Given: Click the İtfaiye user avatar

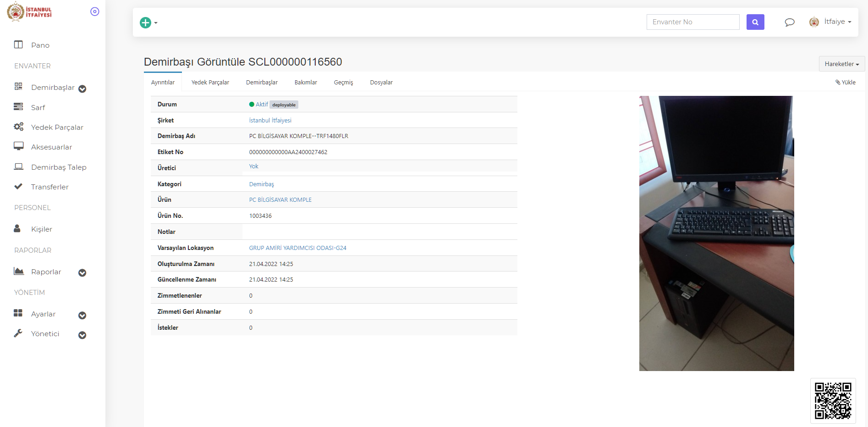Looking at the screenshot, I should 814,22.
